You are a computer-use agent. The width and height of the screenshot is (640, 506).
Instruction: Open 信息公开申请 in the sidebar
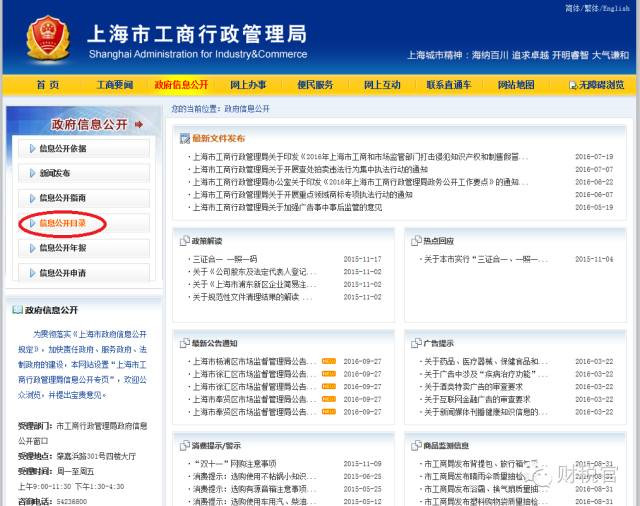pos(62,273)
